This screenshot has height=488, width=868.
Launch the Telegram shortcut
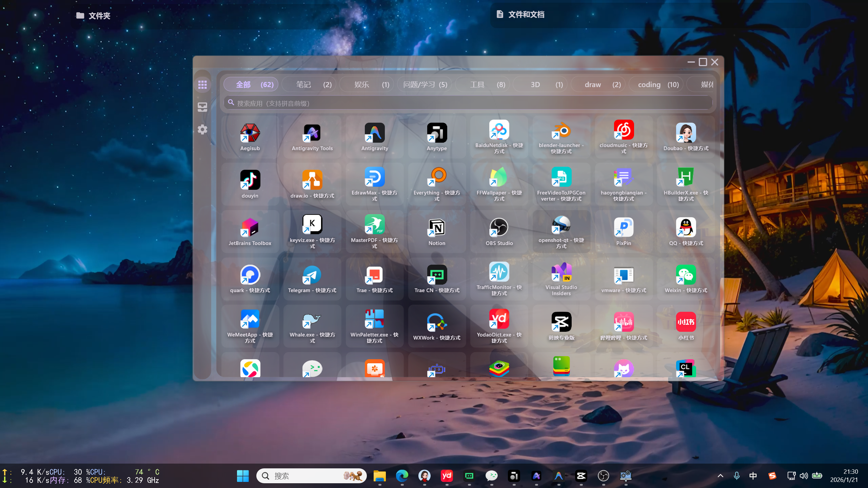coord(312,278)
